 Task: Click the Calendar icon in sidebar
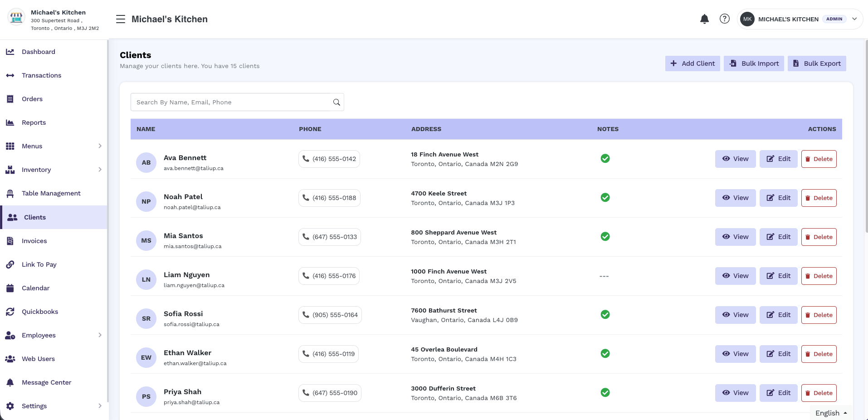coord(10,288)
